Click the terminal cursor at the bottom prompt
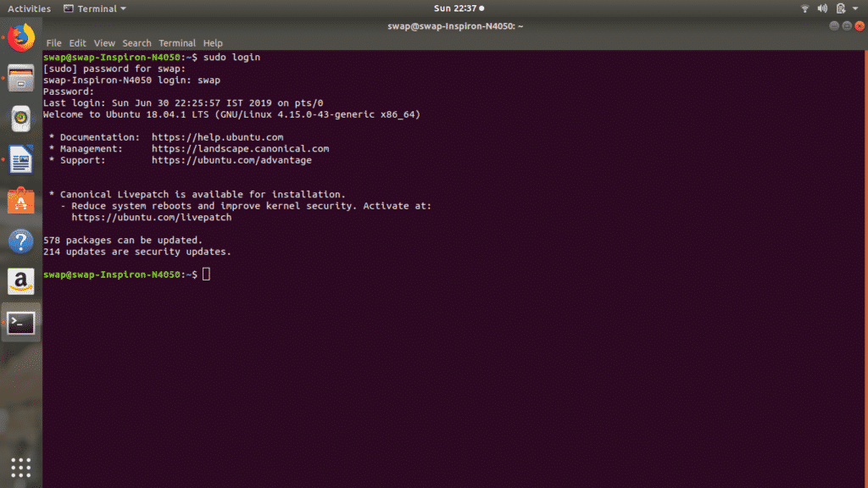 (207, 274)
